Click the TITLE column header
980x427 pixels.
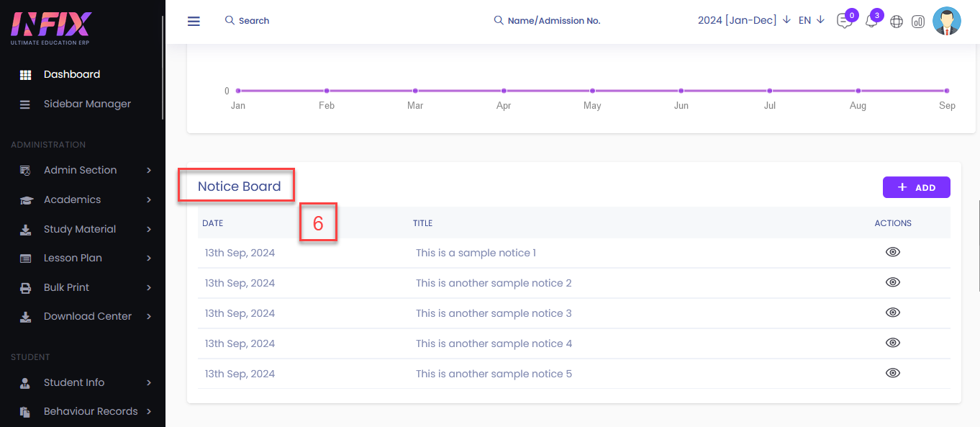point(422,223)
